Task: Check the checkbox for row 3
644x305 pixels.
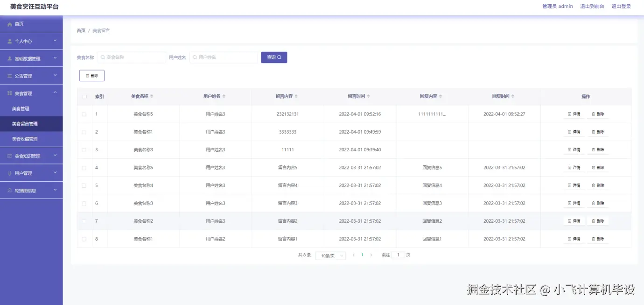Action: point(84,150)
